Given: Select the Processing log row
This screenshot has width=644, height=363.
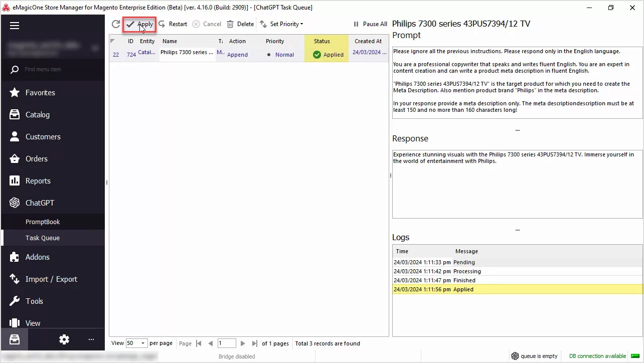Looking at the screenshot, I should [x=517, y=271].
